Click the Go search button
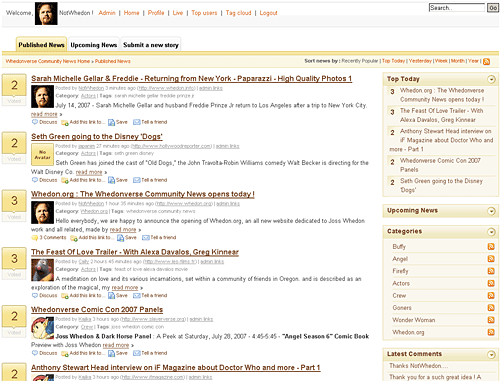 (x=493, y=8)
